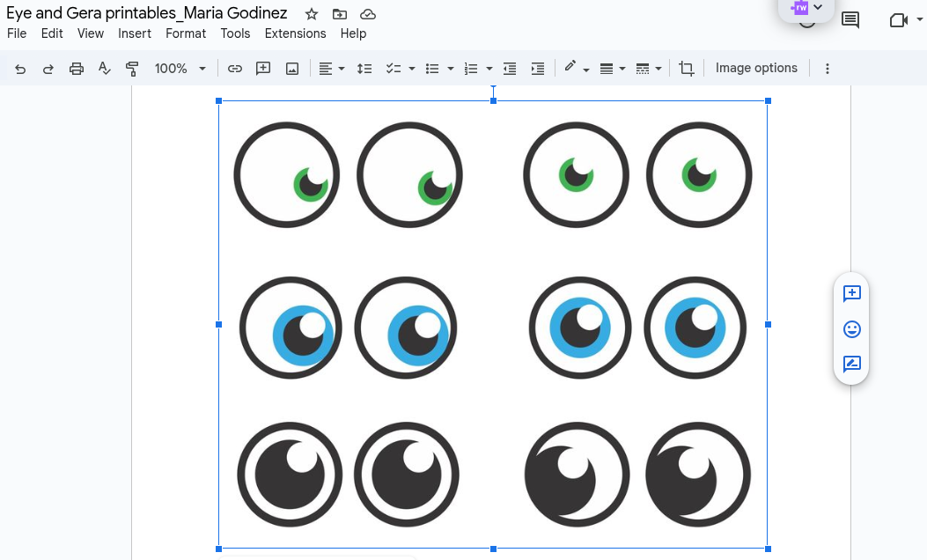Add comment from side floating panel
This screenshot has width=927, height=560.
coord(851,293)
